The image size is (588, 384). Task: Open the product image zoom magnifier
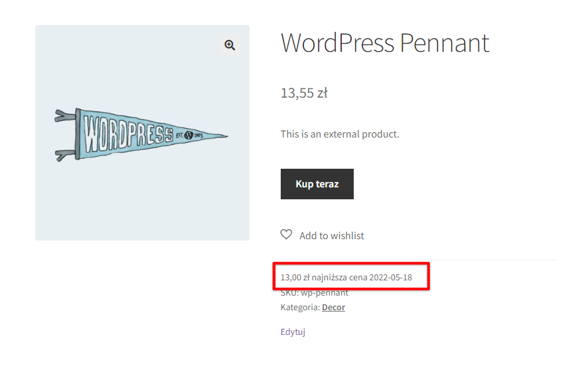230,45
